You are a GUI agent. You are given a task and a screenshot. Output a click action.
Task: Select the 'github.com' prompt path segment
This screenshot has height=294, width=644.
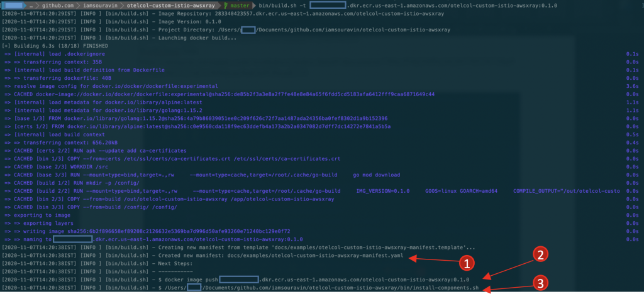pos(57,6)
